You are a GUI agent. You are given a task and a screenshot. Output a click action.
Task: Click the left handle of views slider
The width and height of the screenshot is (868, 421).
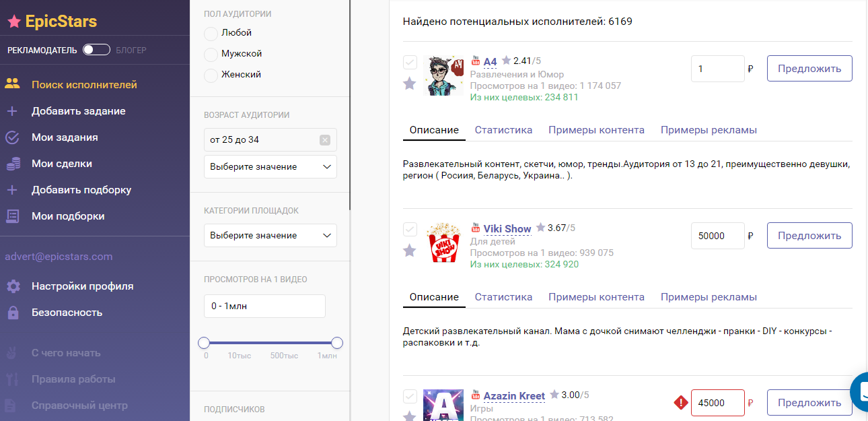[204, 343]
